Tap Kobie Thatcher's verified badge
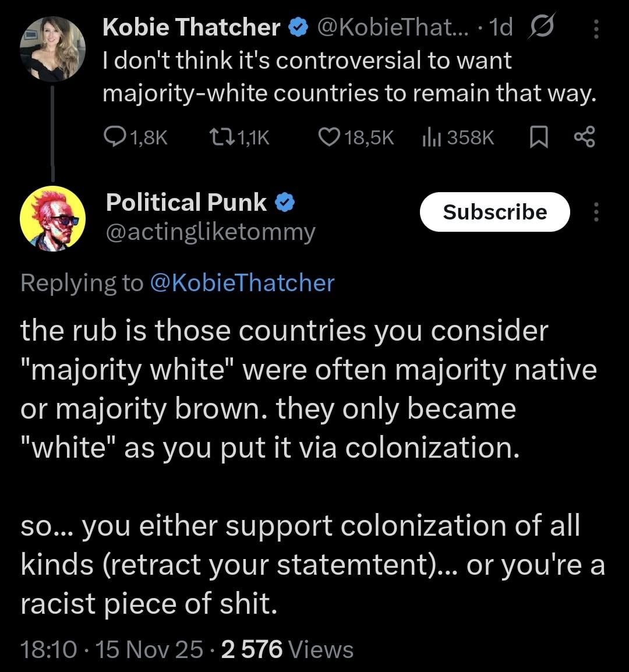 pos(298,27)
